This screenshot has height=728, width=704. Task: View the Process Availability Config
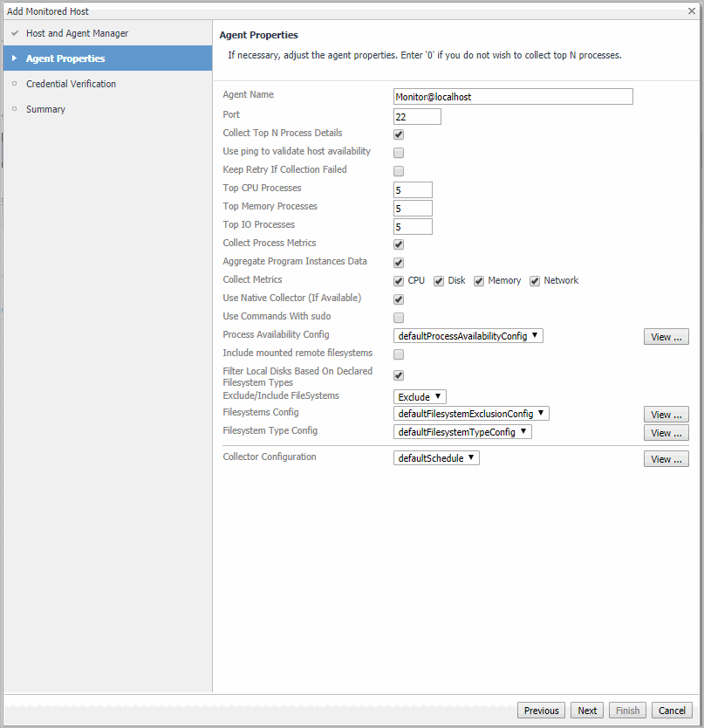[x=666, y=337]
